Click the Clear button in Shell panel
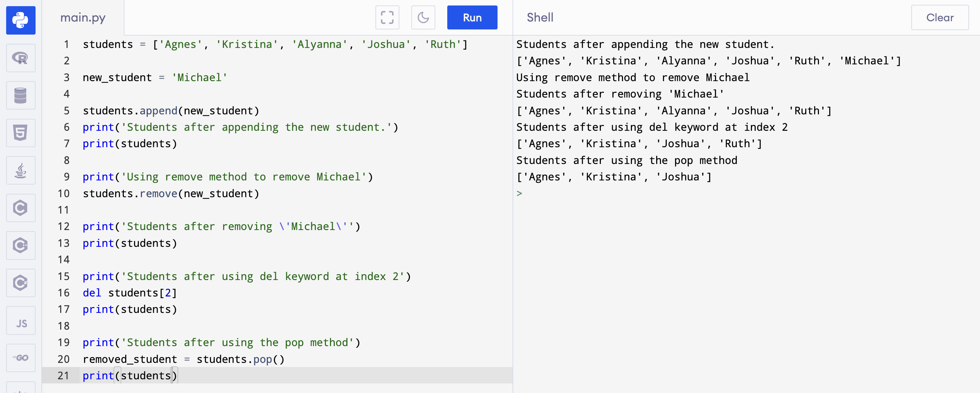This screenshot has width=980, height=393. tap(940, 17)
